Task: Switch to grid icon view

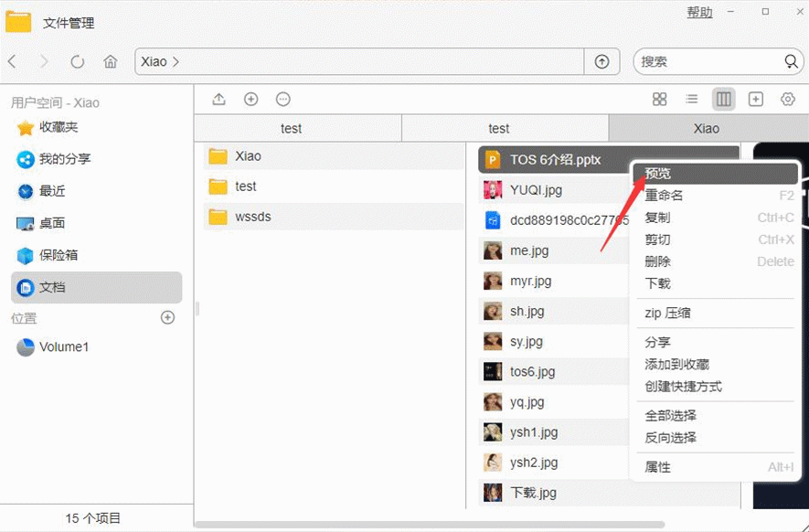Action: point(659,99)
